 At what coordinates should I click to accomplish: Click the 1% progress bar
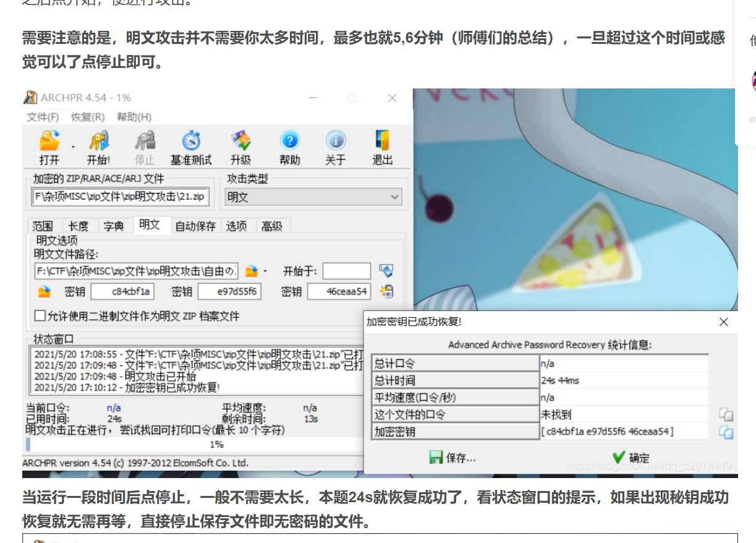coord(194,444)
